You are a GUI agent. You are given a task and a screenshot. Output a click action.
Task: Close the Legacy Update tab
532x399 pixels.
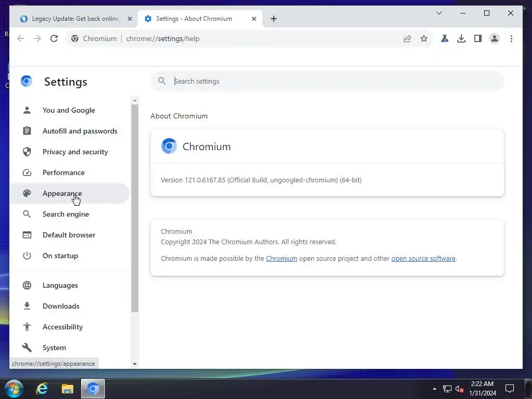pos(129,19)
